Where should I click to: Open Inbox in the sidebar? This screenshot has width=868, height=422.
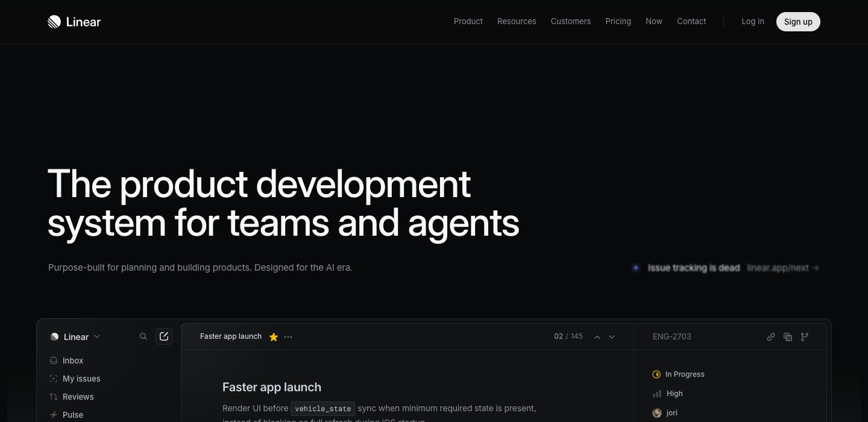[x=73, y=361]
